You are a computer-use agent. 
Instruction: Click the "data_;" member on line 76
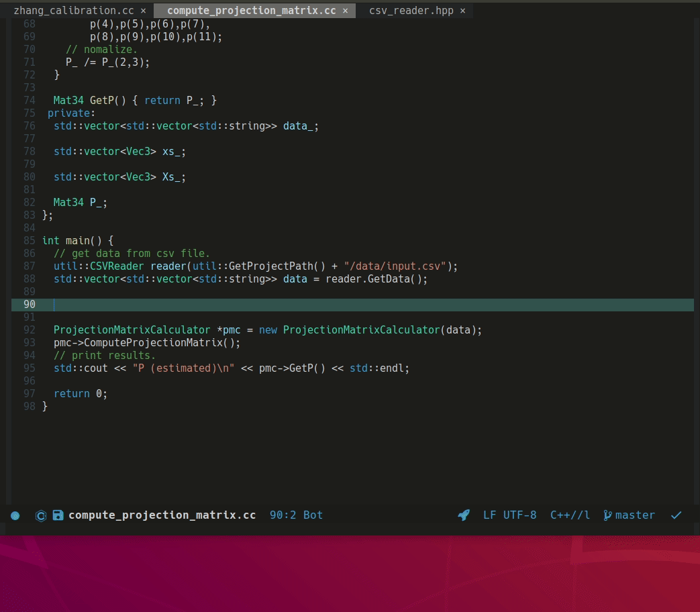(301, 126)
